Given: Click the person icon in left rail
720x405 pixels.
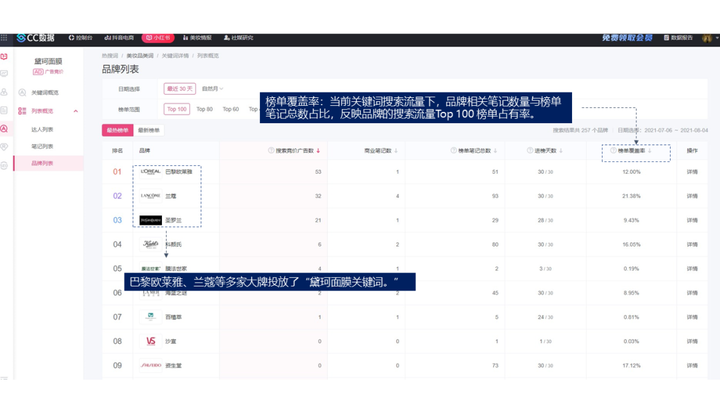Looking at the screenshot, I should pyautogui.click(x=4, y=92).
